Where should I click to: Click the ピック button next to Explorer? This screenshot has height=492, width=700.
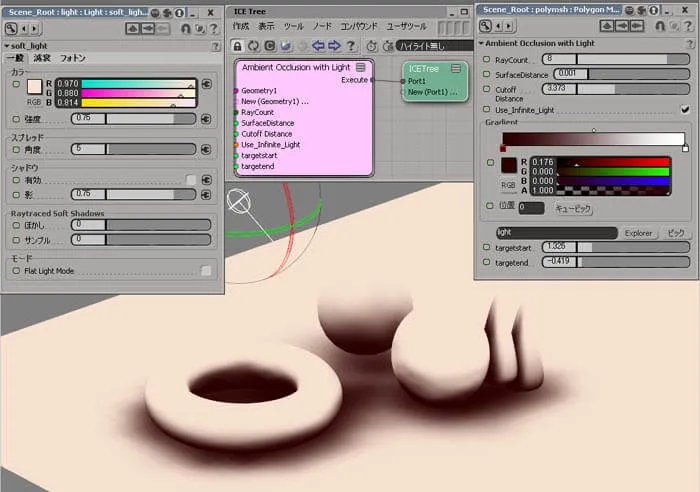(676, 233)
